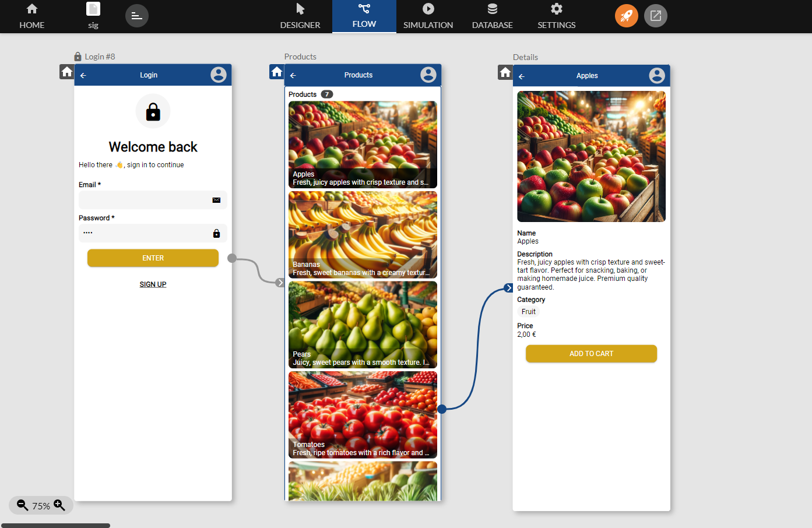Click the envelope icon in Email field
Image resolution: width=812 pixels, height=528 pixels.
tap(216, 200)
